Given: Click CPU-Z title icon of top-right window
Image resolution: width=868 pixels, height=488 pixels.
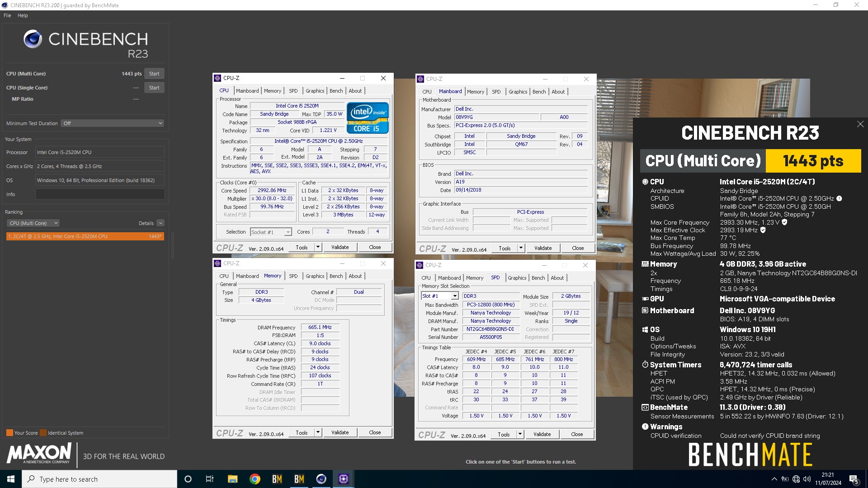Looking at the screenshot, I should point(420,79).
